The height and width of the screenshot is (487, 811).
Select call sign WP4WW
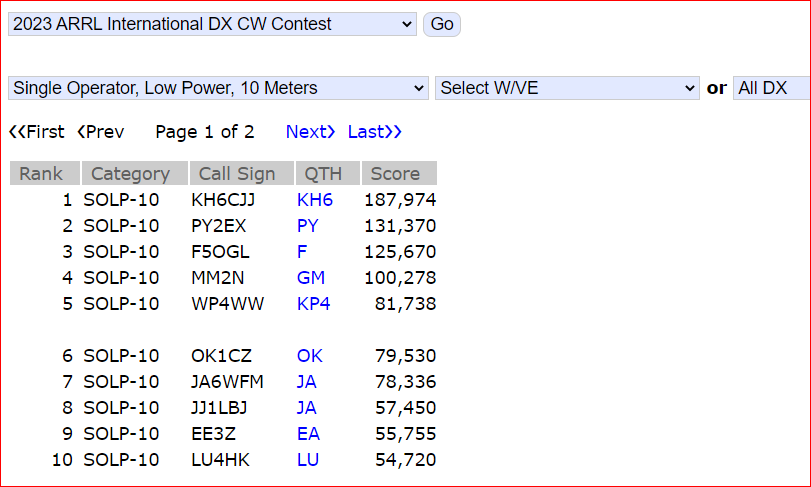(x=228, y=303)
